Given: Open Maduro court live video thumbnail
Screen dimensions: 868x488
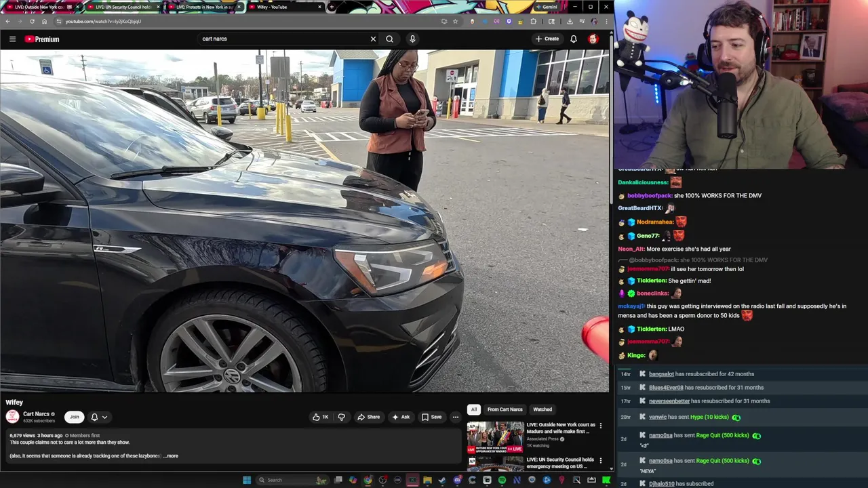Looking at the screenshot, I should coord(495,437).
